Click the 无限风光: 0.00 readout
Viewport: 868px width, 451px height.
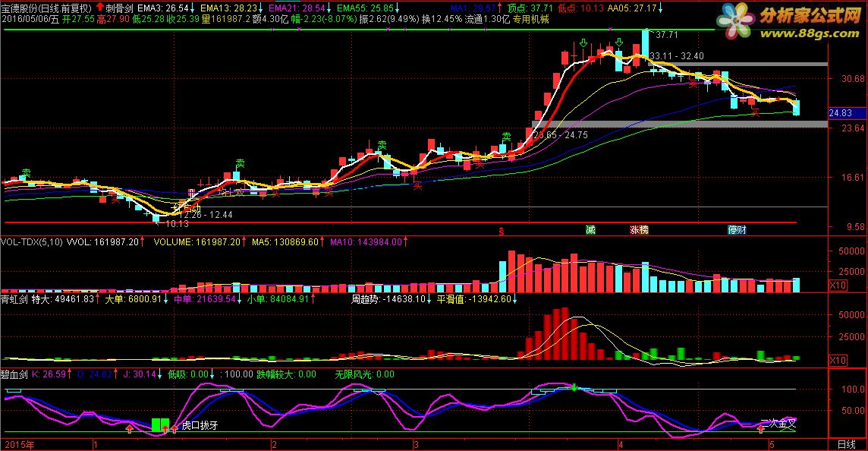point(365,374)
